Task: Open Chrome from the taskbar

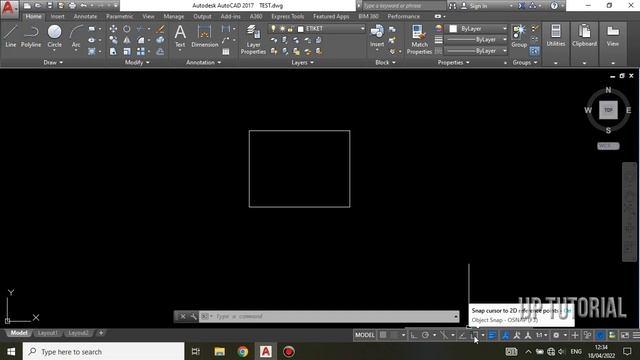Action: point(242,351)
